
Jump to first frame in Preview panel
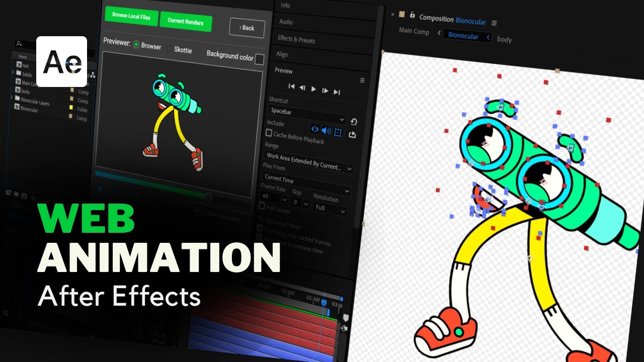click(291, 86)
